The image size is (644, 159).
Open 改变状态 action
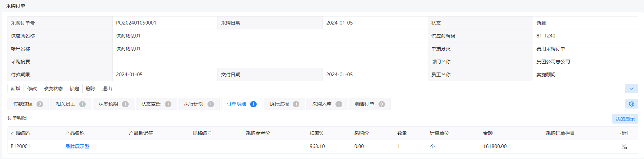pos(53,89)
